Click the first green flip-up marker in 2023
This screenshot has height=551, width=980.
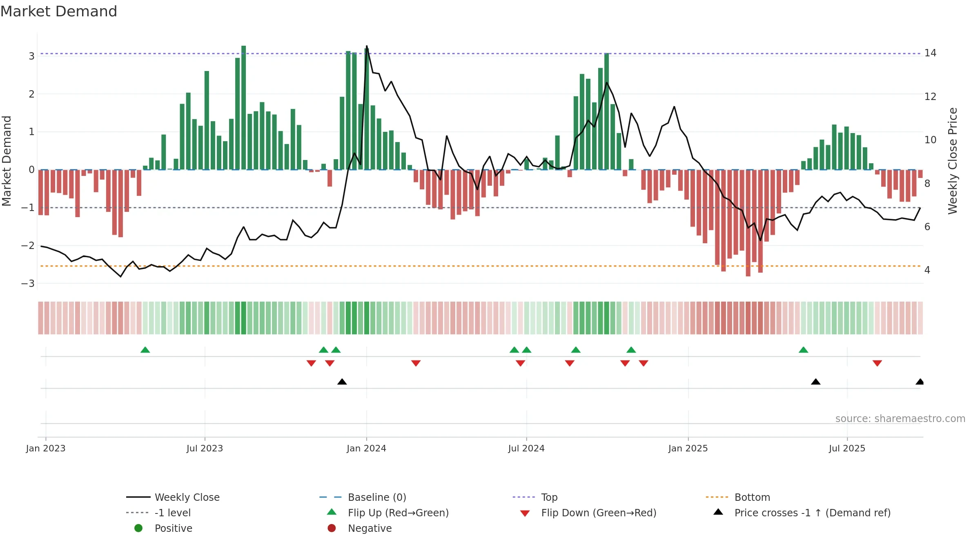[145, 350]
